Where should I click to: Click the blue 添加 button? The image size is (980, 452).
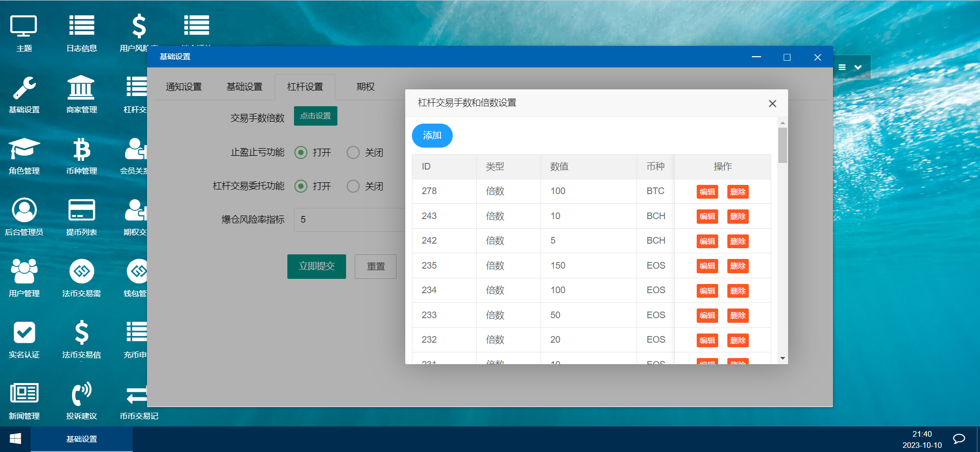tap(432, 135)
